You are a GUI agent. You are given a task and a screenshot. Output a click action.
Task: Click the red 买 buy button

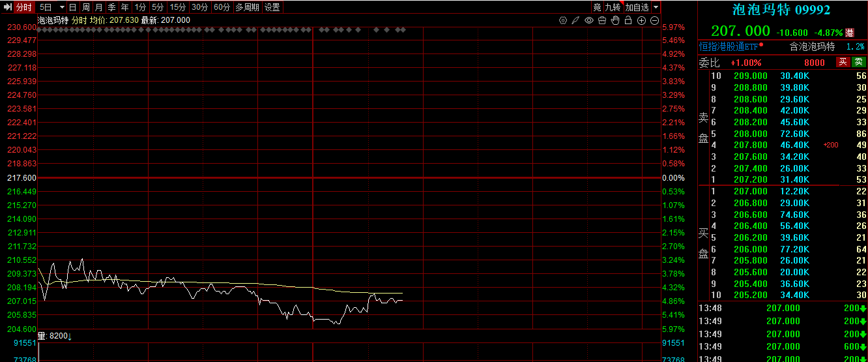843,62
